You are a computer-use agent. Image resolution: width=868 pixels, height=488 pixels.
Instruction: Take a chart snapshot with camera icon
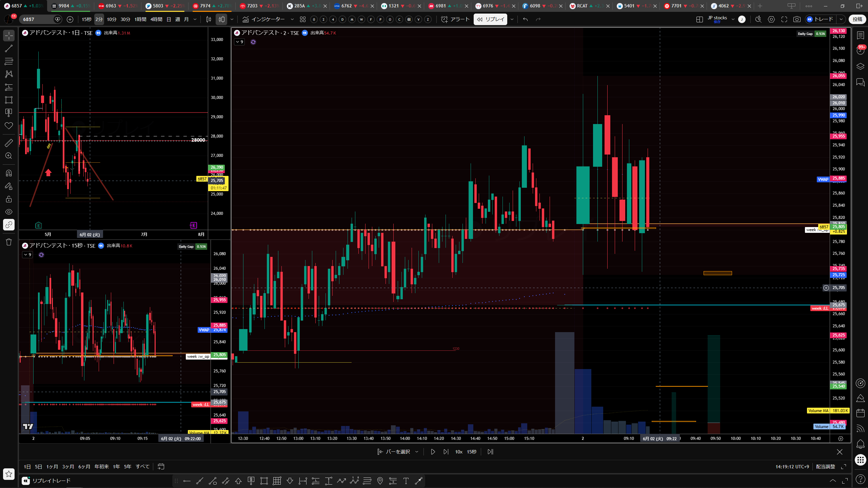pos(797,19)
